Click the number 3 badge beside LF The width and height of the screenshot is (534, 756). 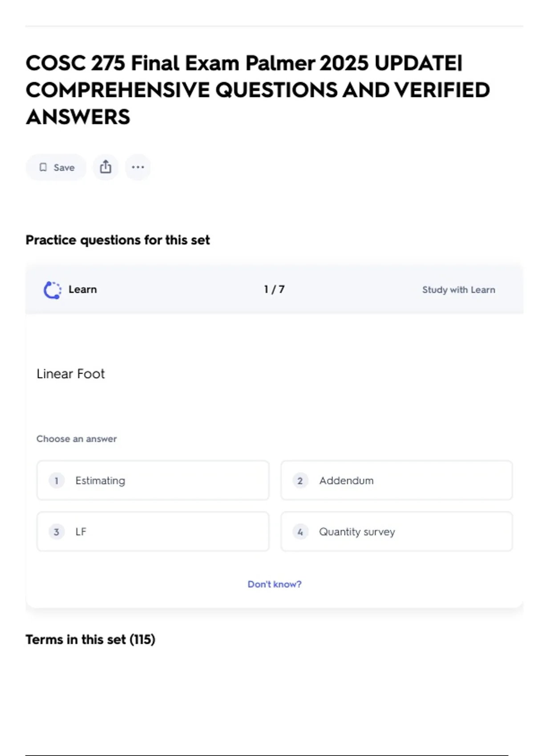(x=57, y=532)
